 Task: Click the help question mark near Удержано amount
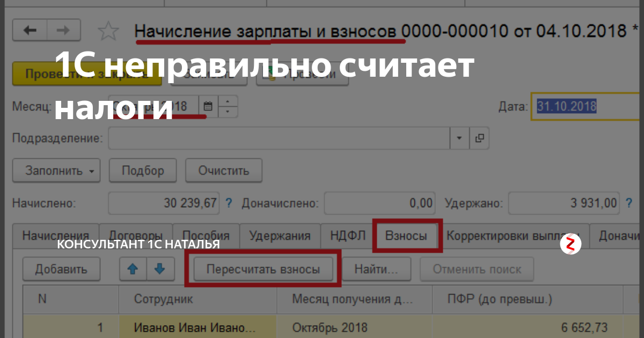628,203
